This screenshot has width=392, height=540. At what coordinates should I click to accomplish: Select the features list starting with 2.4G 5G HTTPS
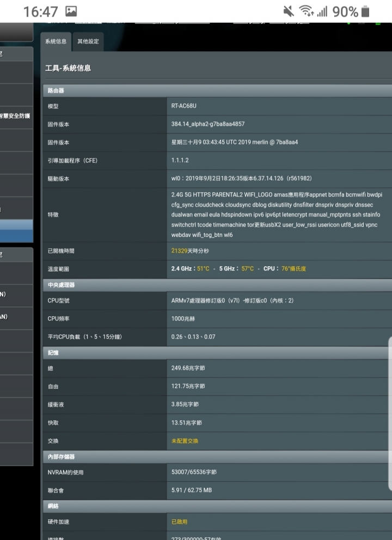pos(277,214)
